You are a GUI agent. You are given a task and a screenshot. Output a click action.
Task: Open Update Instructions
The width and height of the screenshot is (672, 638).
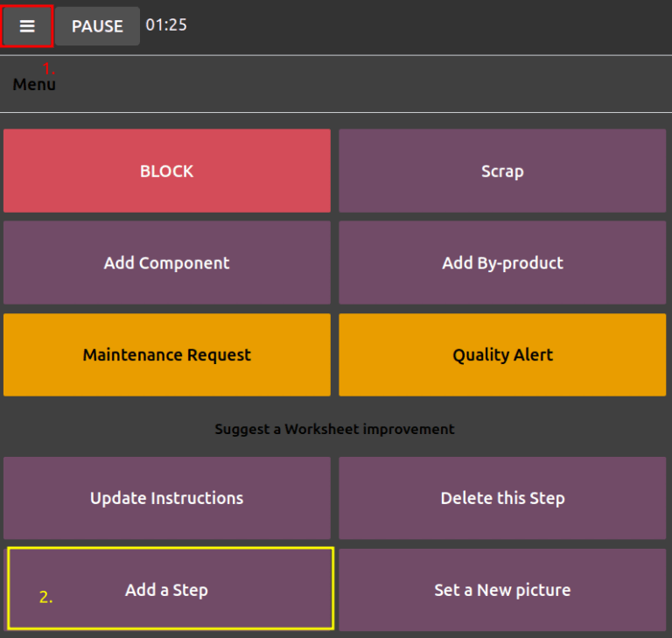(166, 498)
